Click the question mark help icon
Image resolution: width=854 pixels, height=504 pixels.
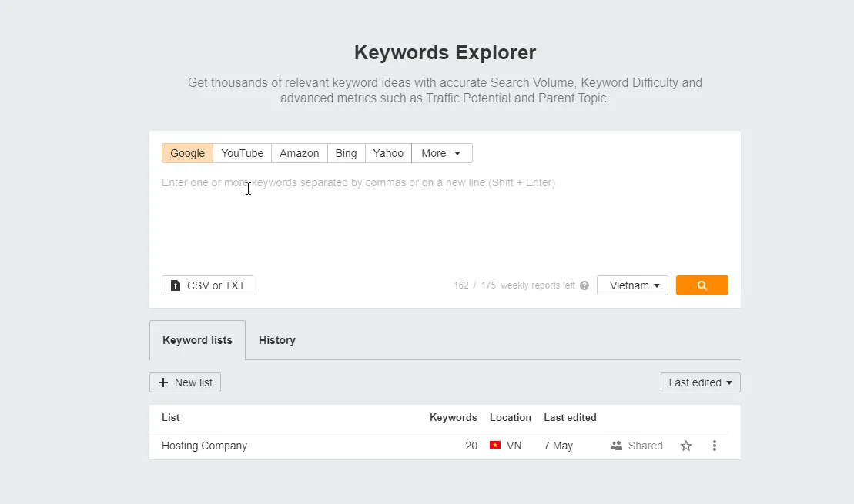tap(584, 285)
